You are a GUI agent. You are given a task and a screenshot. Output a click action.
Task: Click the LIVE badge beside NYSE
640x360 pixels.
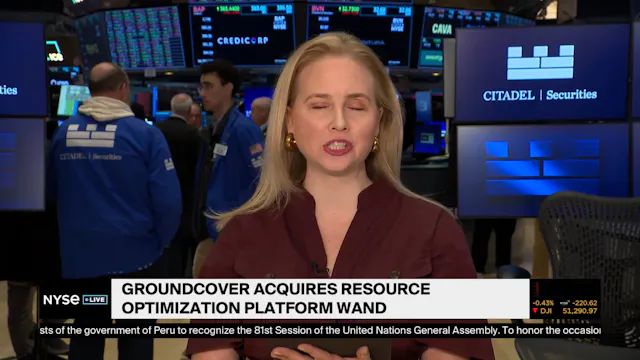(x=95, y=300)
